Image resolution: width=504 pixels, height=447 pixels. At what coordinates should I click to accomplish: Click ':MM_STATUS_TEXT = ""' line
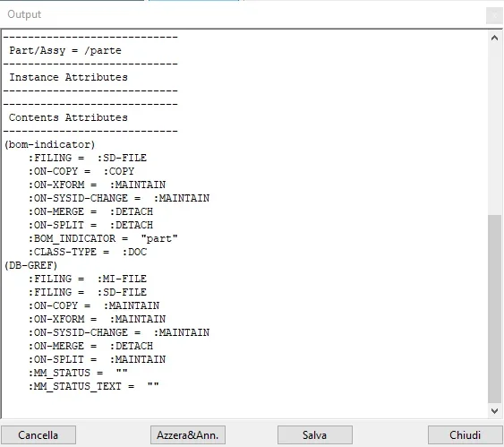(94, 386)
